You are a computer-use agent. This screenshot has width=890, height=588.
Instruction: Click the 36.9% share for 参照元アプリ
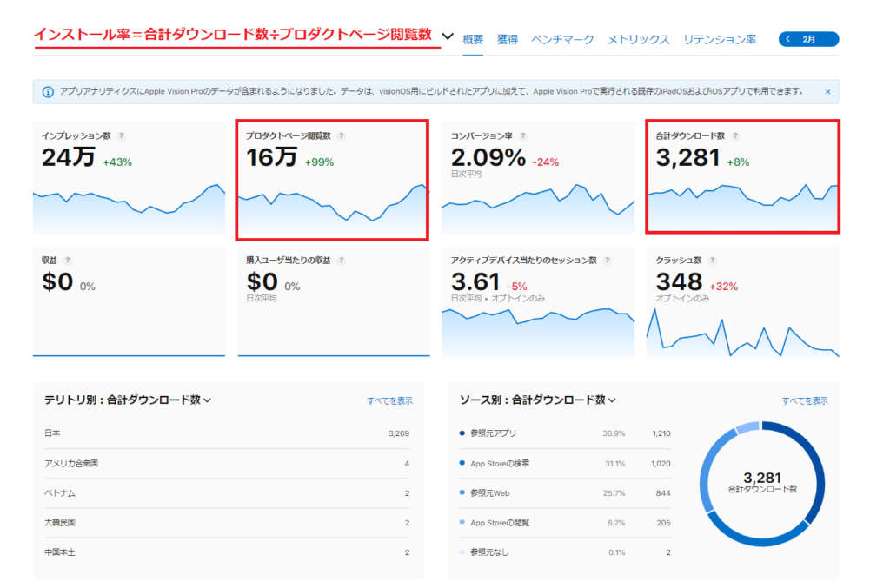pos(614,433)
